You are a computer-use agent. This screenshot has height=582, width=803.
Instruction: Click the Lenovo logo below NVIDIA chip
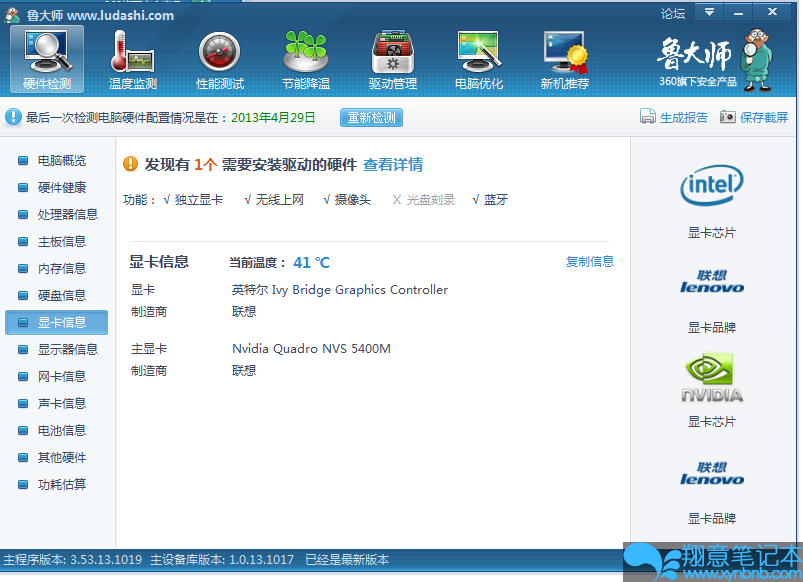pyautogui.click(x=712, y=473)
